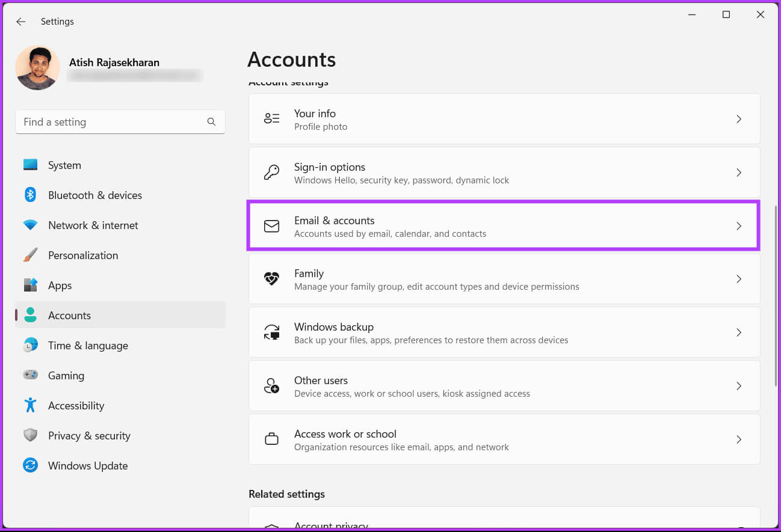Click the Network wifi icon
Screen dimensions: 781x532
click(30, 225)
